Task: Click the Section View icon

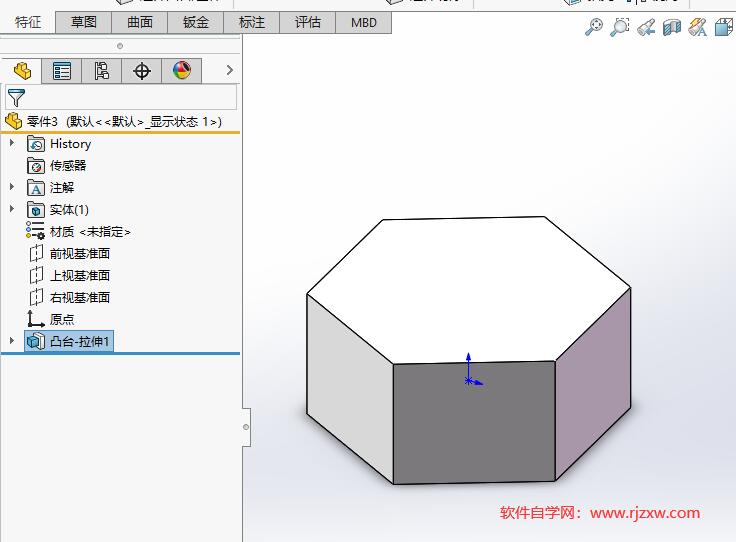Action: [672, 27]
